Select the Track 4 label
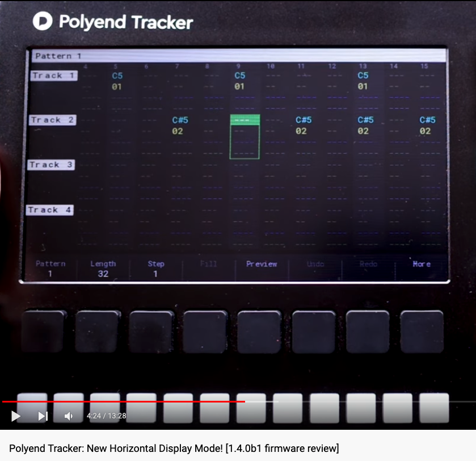 [x=50, y=210]
